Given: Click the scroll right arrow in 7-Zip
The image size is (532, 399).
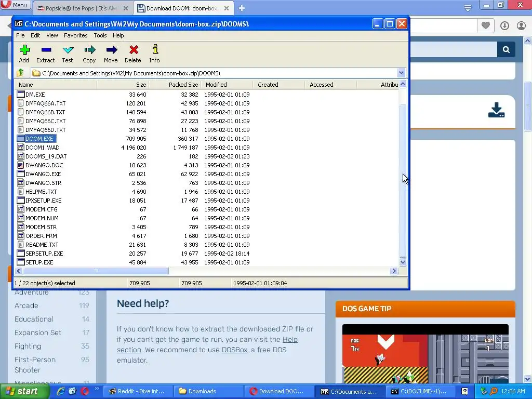Looking at the screenshot, I should point(394,271).
